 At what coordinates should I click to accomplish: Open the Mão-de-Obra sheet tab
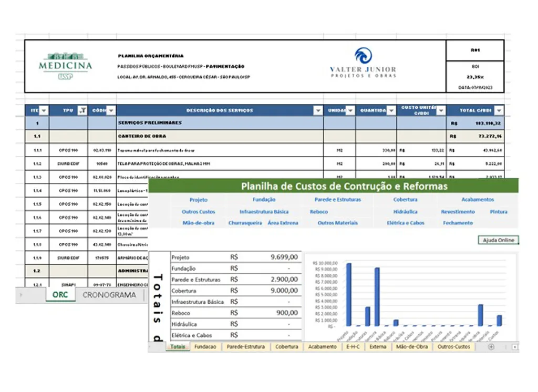coord(412,347)
